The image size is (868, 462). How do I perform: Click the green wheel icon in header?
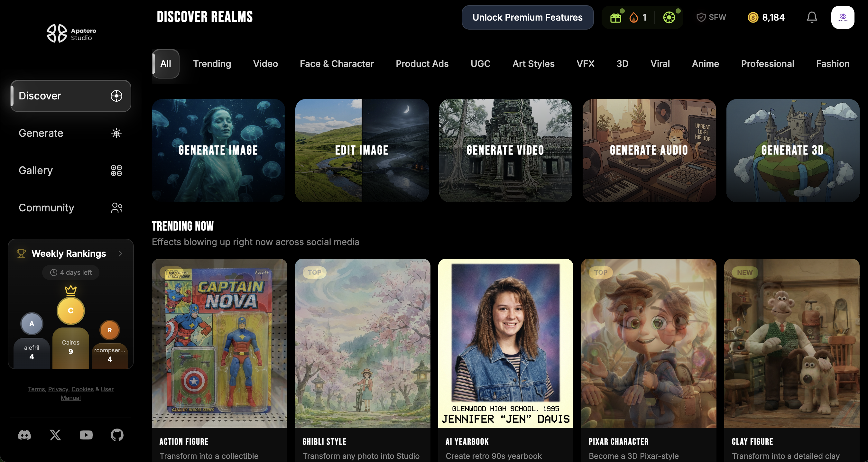[x=669, y=17]
